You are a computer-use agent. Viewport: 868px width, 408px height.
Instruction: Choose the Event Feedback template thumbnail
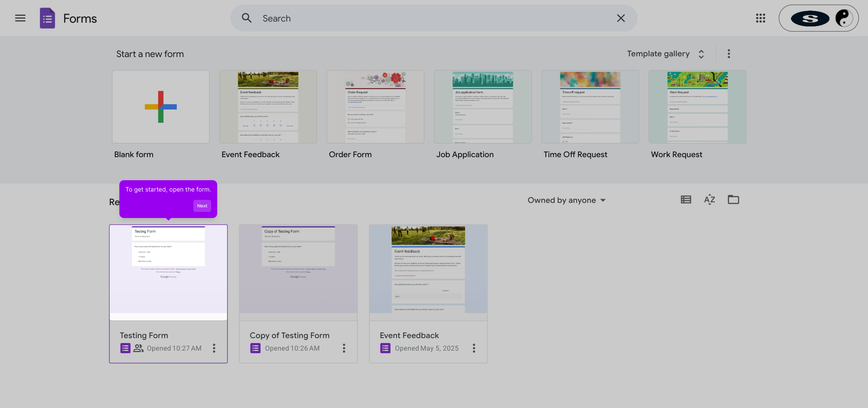click(x=268, y=107)
